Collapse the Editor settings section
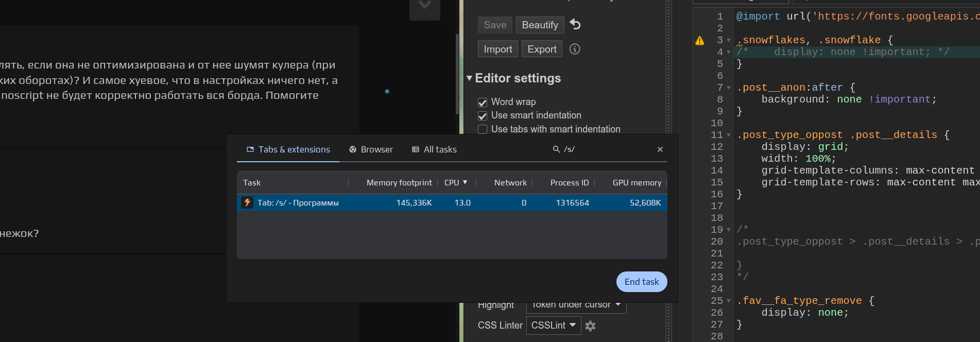Viewport: 980px width, 342px height. coord(469,78)
